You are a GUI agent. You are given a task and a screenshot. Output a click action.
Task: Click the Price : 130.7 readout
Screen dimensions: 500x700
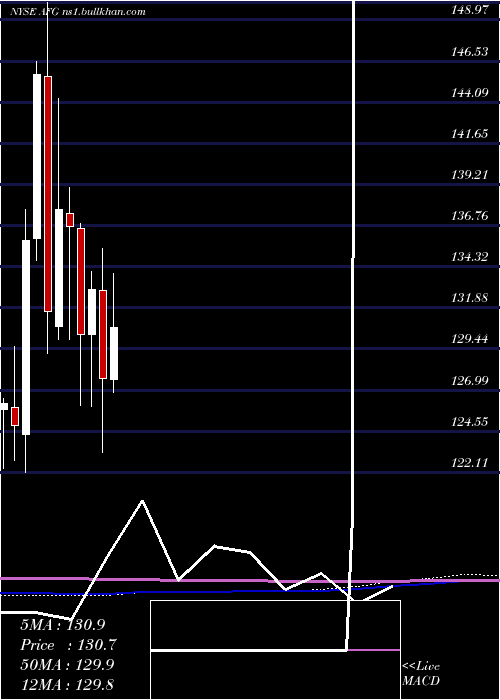(68, 645)
